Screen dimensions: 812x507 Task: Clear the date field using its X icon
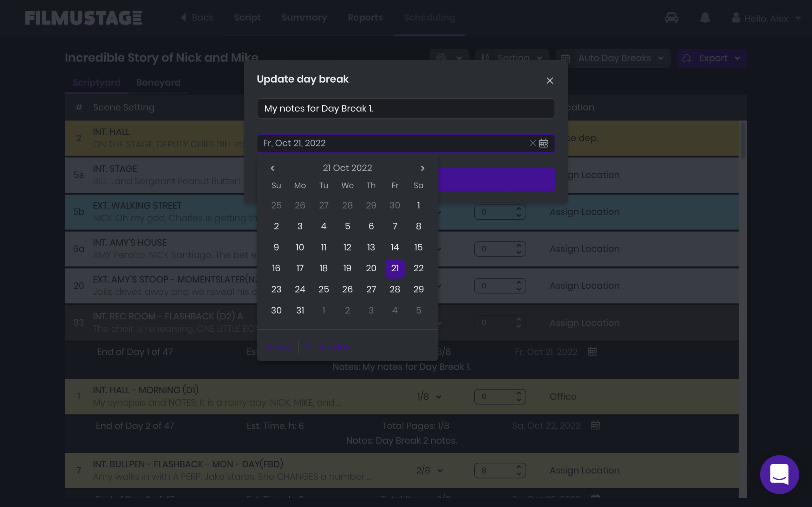[532, 143]
